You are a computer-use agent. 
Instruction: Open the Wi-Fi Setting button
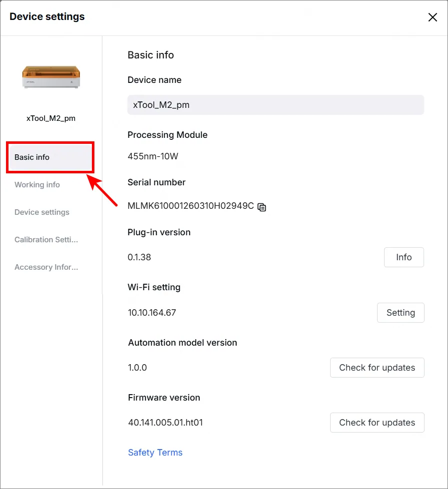401,313
